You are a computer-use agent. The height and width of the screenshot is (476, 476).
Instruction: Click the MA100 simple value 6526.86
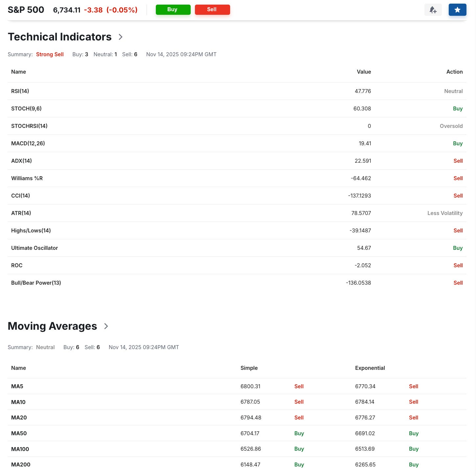click(x=251, y=449)
